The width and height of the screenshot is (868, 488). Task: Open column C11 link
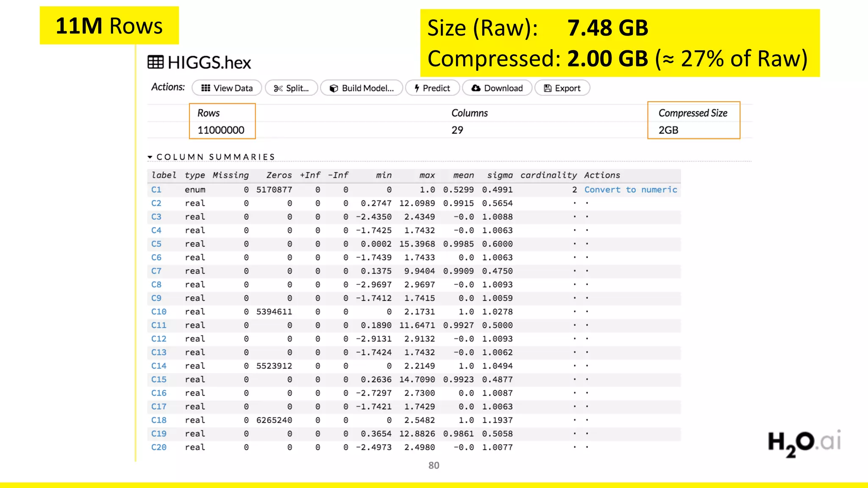click(159, 325)
